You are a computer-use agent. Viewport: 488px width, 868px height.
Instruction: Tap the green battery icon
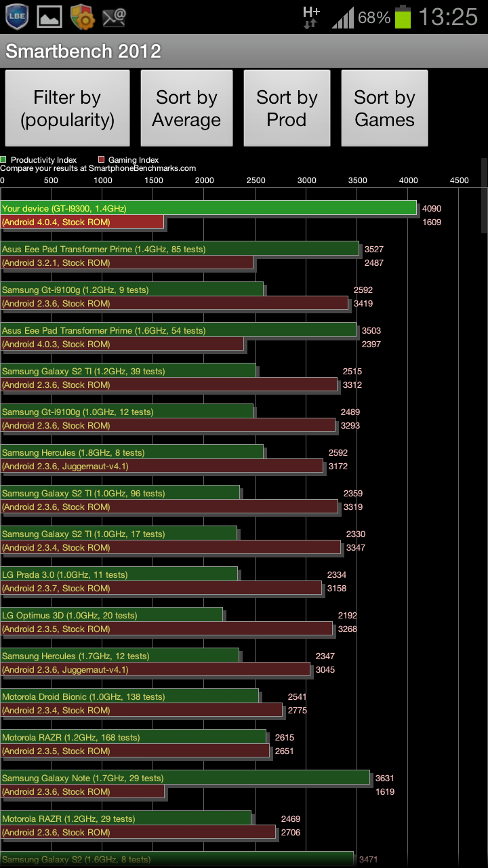click(x=403, y=17)
